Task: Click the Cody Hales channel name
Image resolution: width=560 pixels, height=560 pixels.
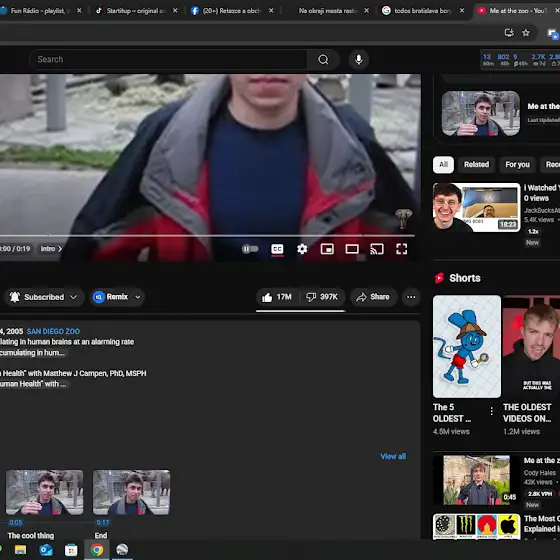Action: tap(540, 472)
